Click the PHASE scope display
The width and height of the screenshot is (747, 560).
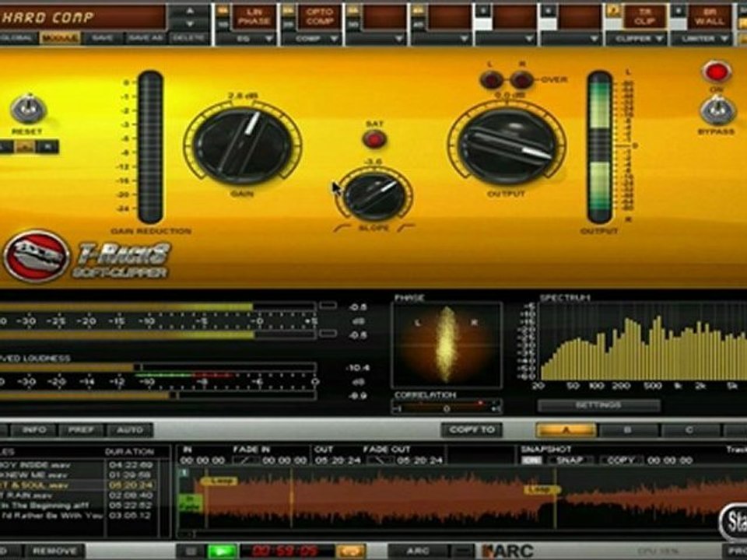[447, 345]
